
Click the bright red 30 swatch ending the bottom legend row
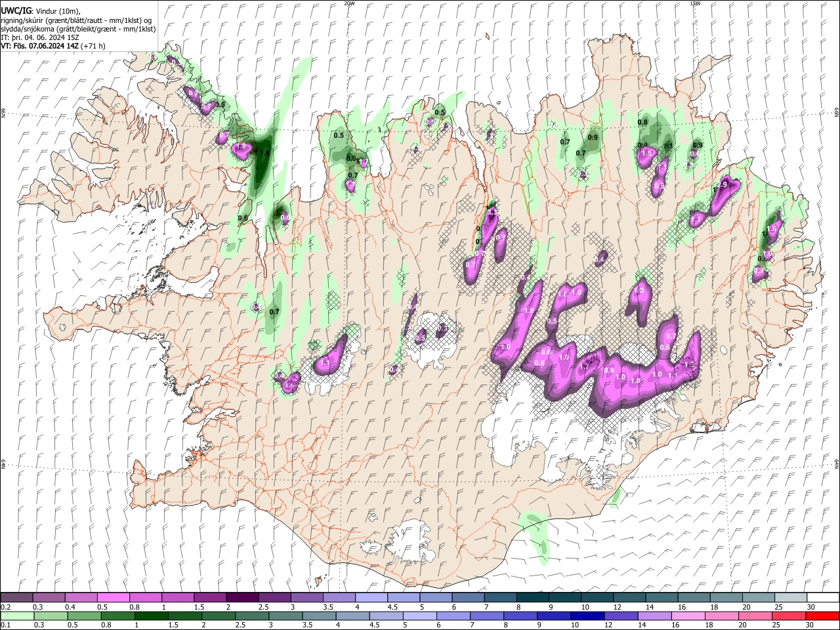(822, 616)
